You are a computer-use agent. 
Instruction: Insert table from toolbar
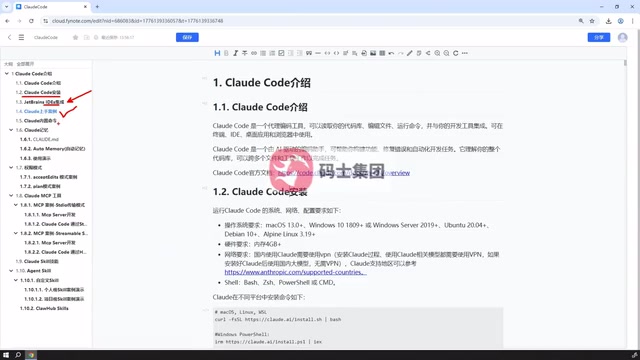[x=382, y=53]
